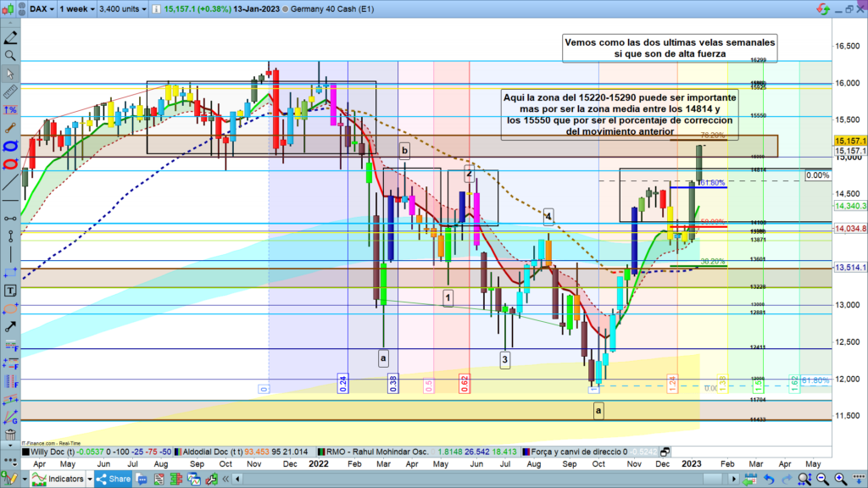Open the Indicators menu
The width and height of the screenshot is (868, 488).
click(61, 480)
